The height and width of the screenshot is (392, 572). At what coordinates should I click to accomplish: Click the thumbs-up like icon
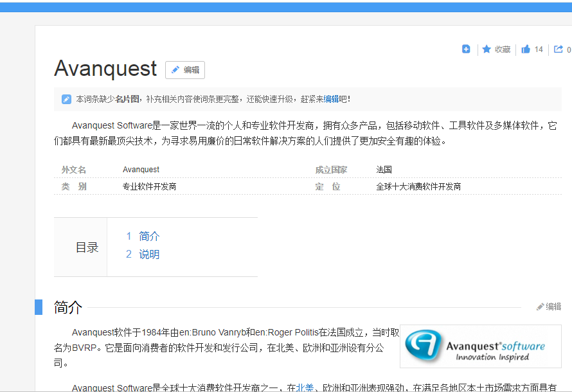click(526, 49)
